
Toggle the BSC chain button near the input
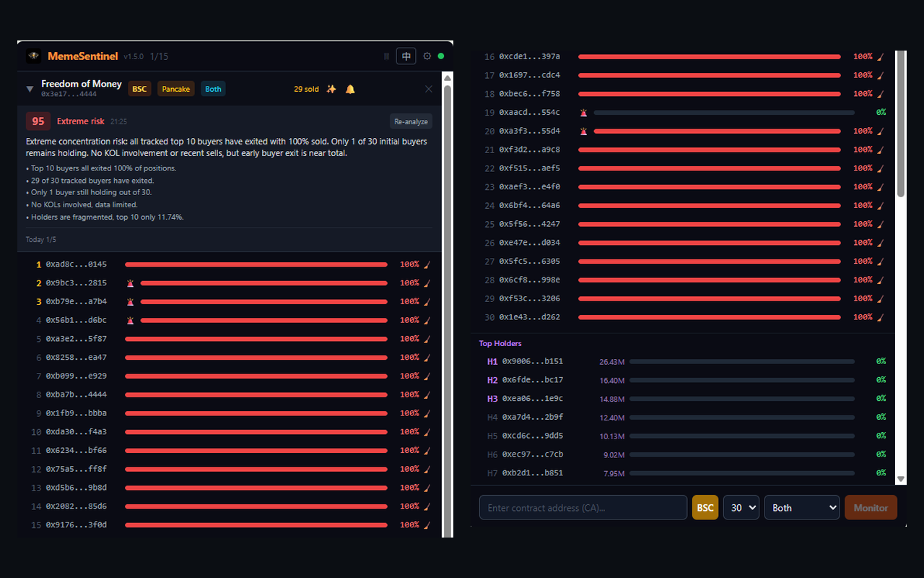click(x=705, y=507)
